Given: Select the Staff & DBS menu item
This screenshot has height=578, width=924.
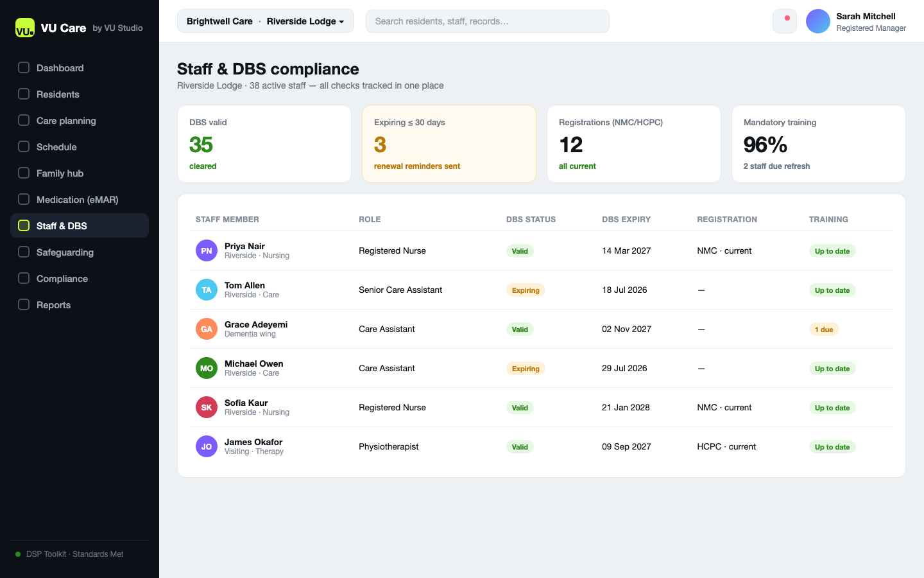Looking at the screenshot, I should pyautogui.click(x=80, y=225).
